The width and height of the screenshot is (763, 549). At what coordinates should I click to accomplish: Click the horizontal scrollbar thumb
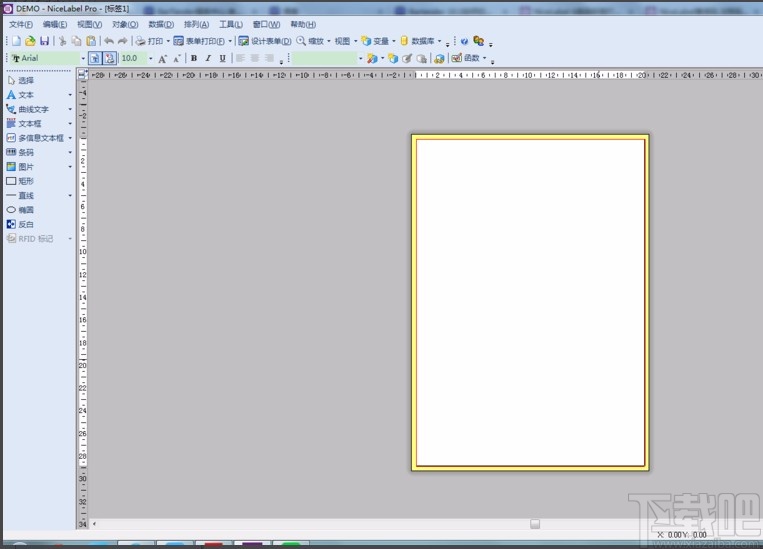(535, 524)
